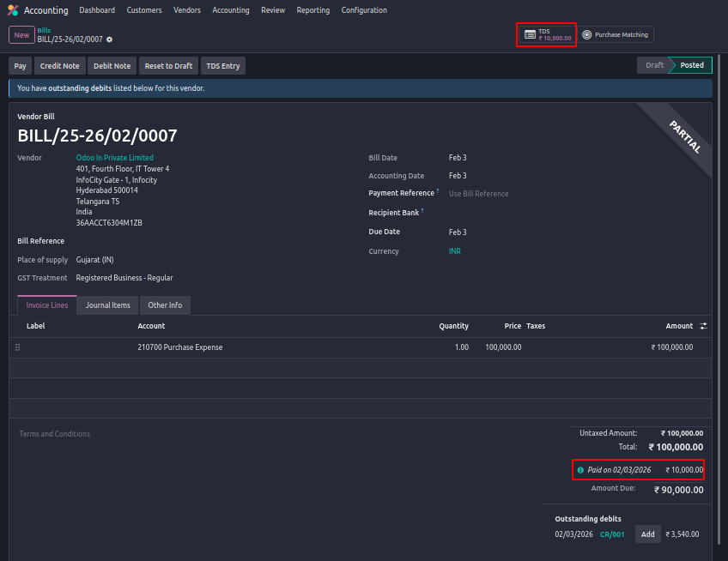Click the Pay button
Viewport: 728px width, 561px height.
click(x=21, y=66)
